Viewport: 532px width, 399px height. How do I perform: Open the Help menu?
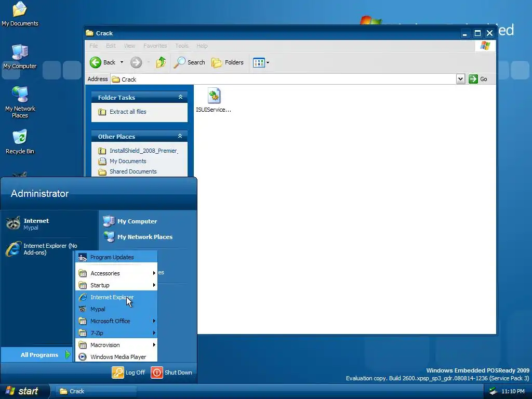[x=202, y=46]
